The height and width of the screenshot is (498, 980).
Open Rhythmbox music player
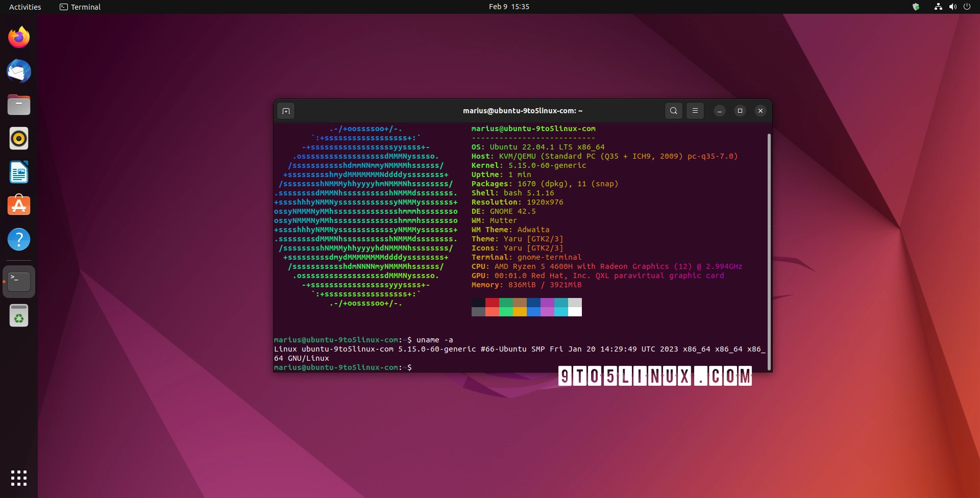(x=19, y=138)
